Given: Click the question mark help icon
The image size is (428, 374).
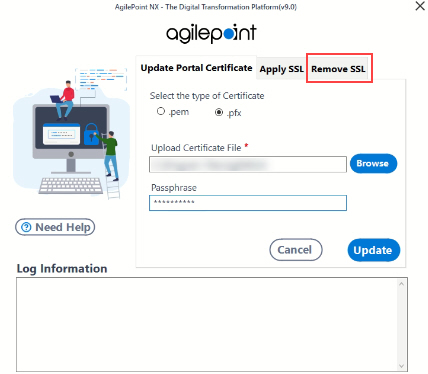Looking at the screenshot, I should pos(26,227).
